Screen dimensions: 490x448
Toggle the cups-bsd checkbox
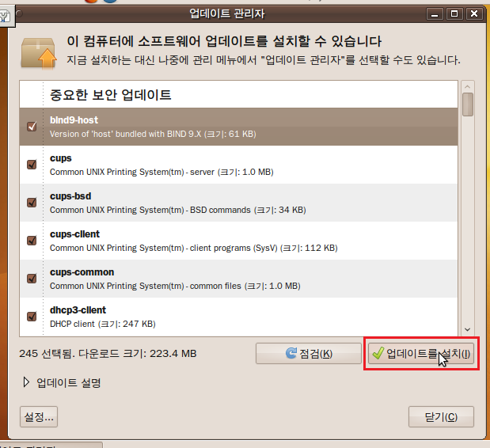[32, 203]
